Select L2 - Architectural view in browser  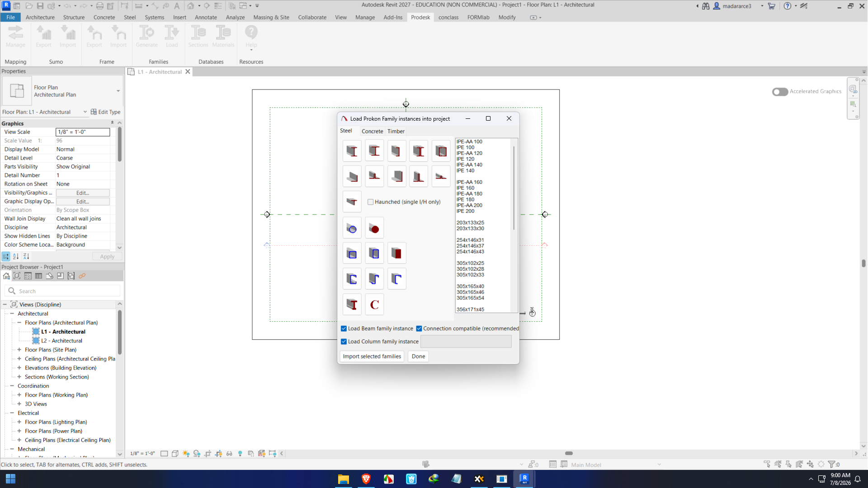pos(62,341)
